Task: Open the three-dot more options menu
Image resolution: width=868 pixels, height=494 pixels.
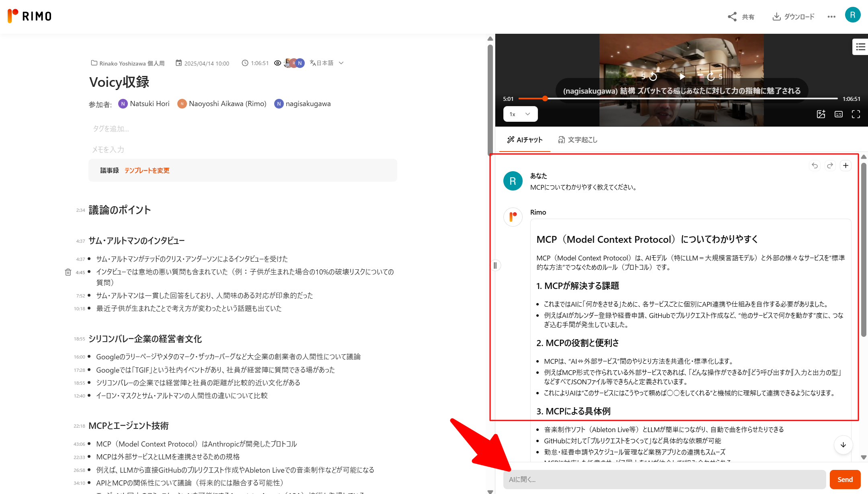Action: pyautogui.click(x=831, y=16)
